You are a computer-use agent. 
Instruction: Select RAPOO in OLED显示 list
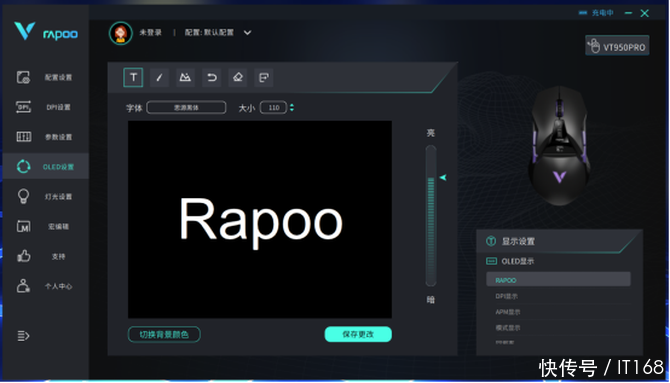(558, 280)
